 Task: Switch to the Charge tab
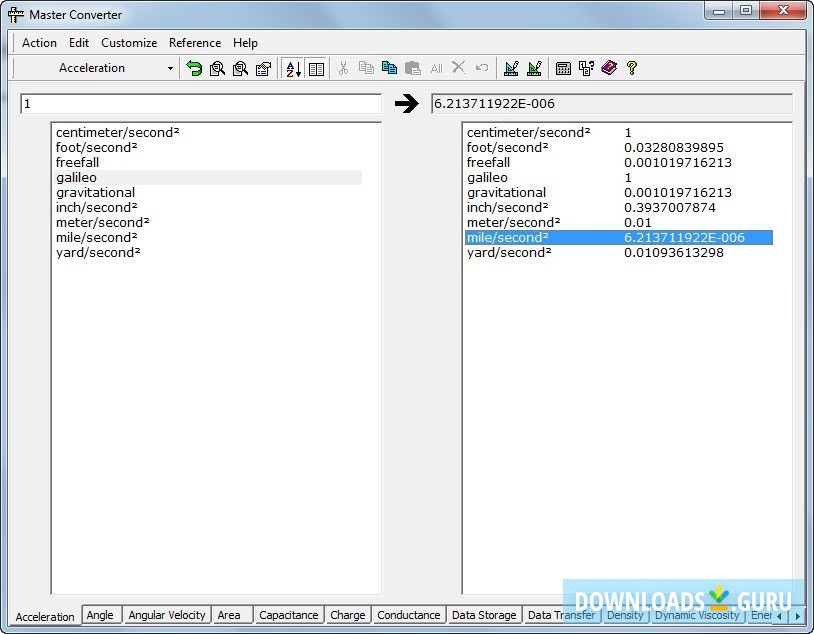[x=348, y=615]
